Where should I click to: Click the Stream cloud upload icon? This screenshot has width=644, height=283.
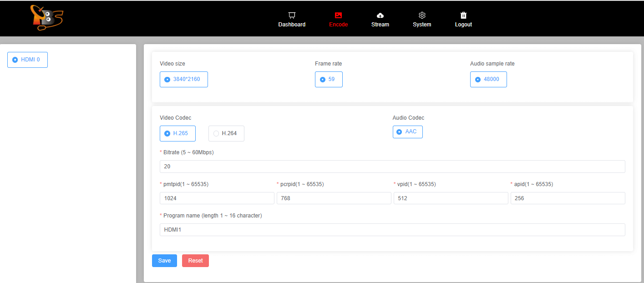[x=380, y=15]
